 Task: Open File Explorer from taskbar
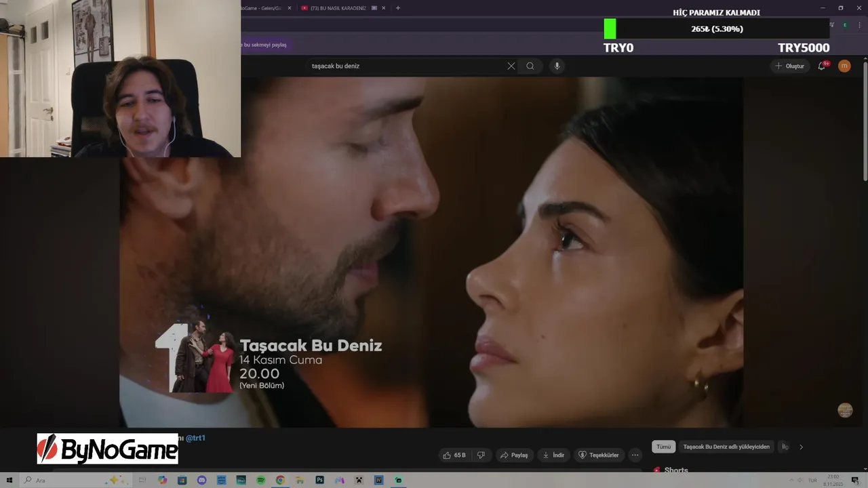(x=300, y=480)
